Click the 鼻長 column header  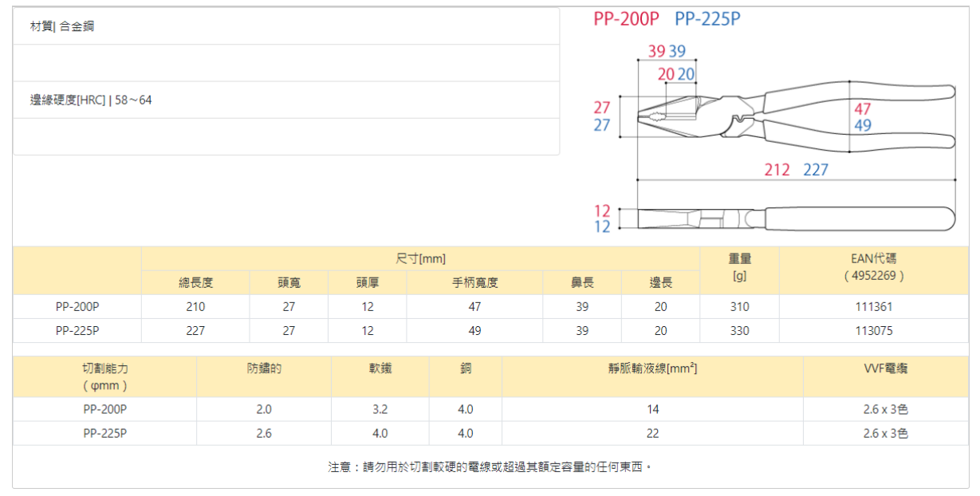click(x=582, y=282)
